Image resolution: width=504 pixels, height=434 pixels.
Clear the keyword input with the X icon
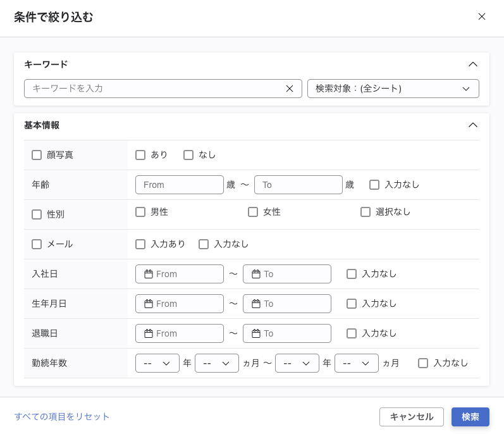coord(290,89)
